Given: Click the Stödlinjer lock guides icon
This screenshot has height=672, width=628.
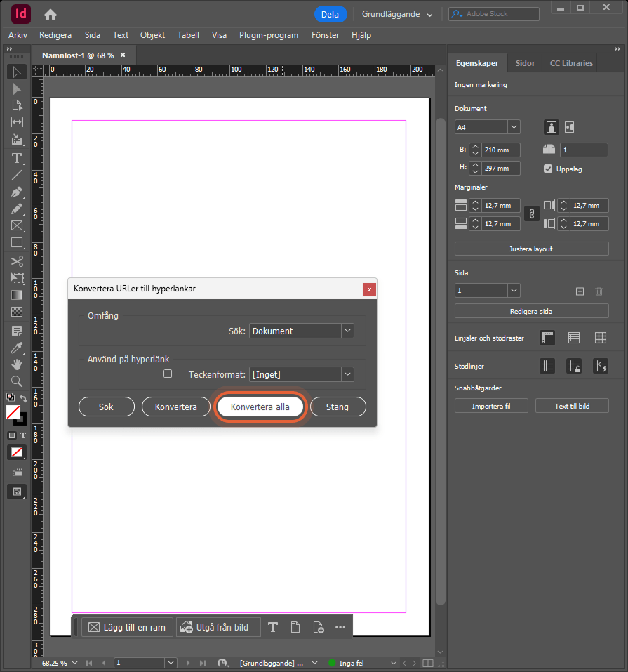Looking at the screenshot, I should coord(573,367).
